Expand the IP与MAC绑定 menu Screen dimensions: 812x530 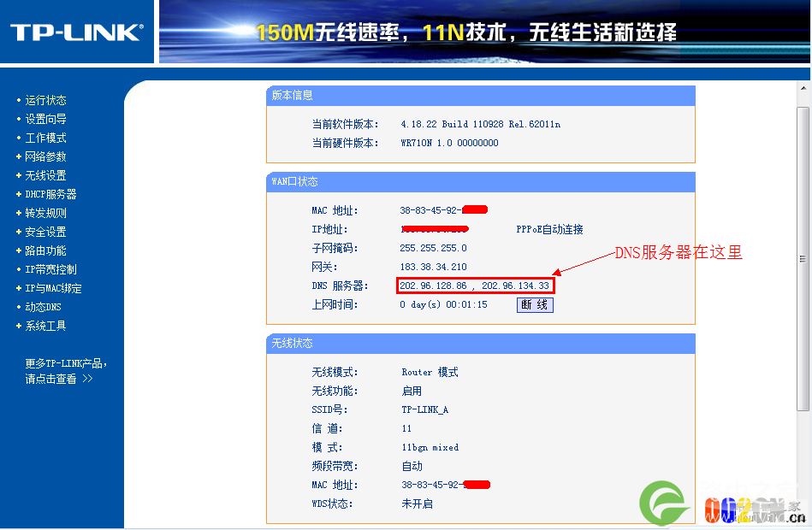tap(53, 288)
